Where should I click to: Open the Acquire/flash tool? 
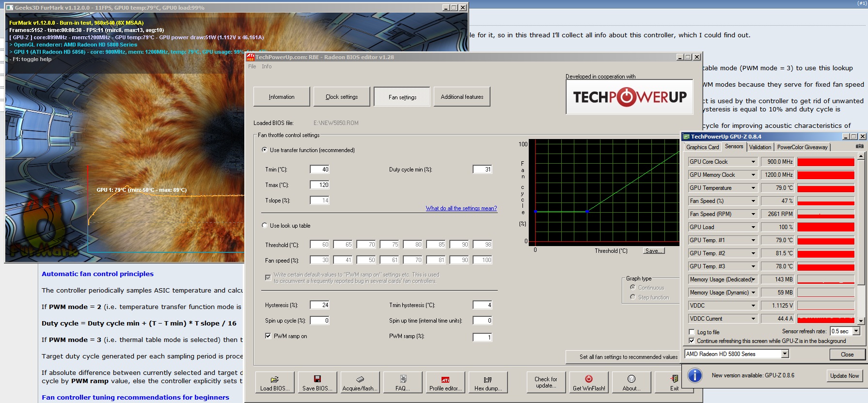coord(360,382)
